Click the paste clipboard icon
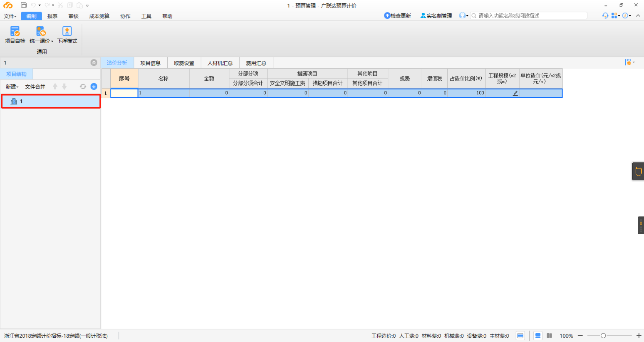644x342 pixels. pos(79,5)
